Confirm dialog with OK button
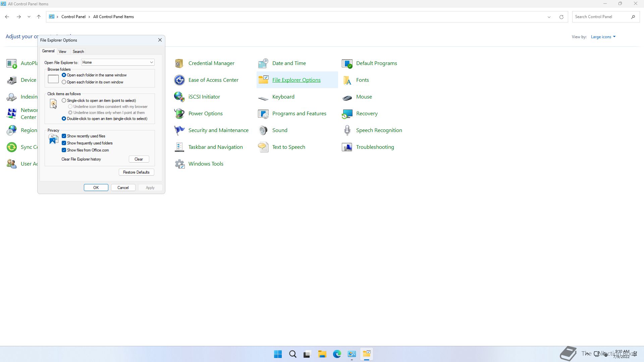This screenshot has width=644, height=362. pyautogui.click(x=96, y=188)
